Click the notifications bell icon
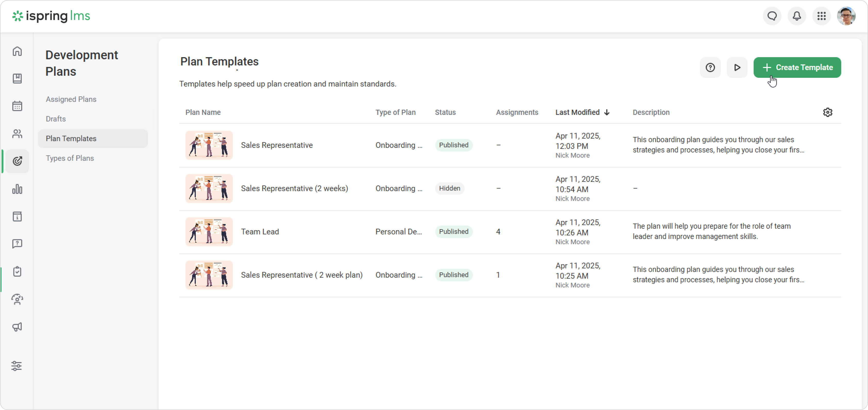This screenshot has height=410, width=868. point(797,16)
